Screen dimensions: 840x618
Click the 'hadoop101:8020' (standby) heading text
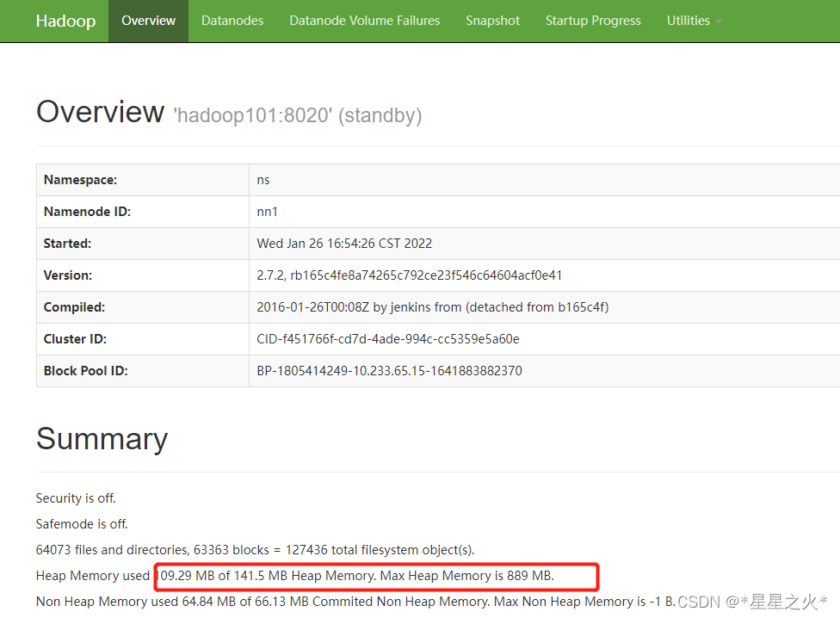coord(297,115)
